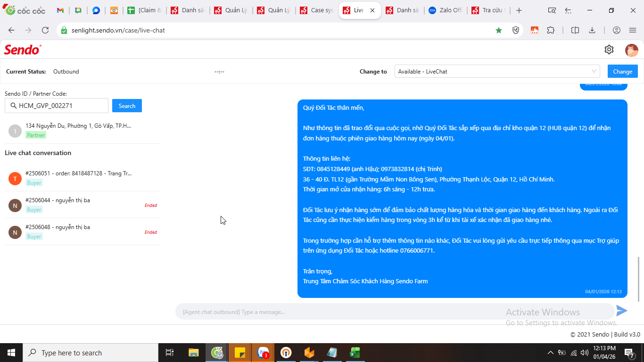644x362 pixels.
Task: Click the Change button
Action: pyautogui.click(x=623, y=72)
